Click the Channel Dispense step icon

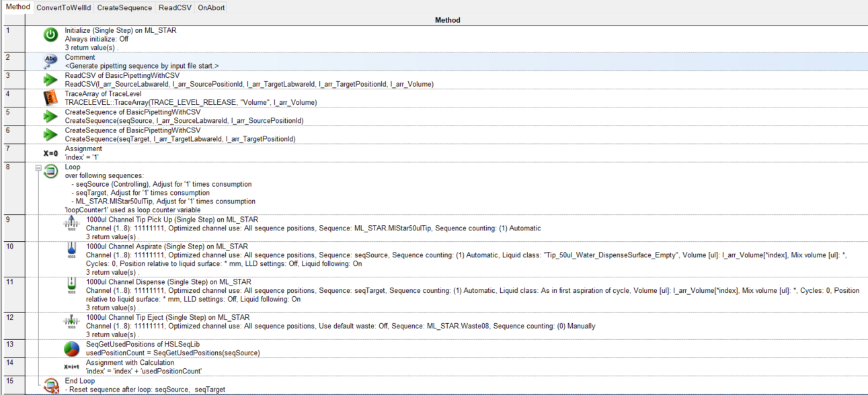point(71,286)
